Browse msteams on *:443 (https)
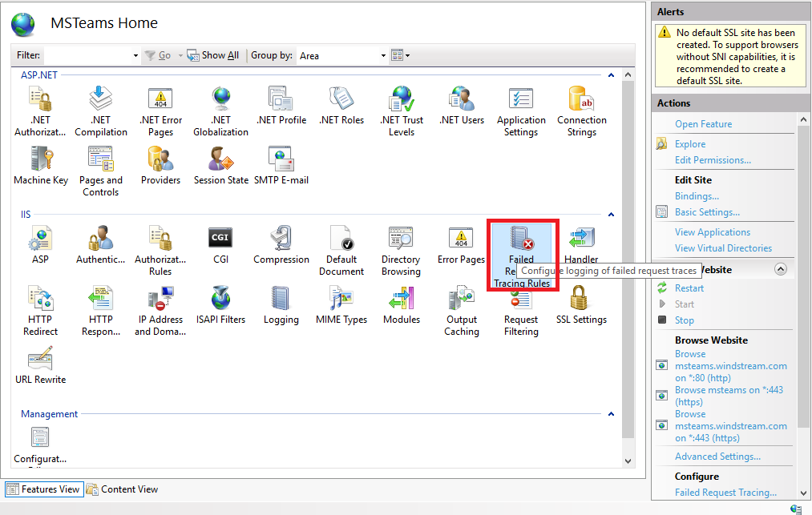The height and width of the screenshot is (515, 812). pos(729,396)
